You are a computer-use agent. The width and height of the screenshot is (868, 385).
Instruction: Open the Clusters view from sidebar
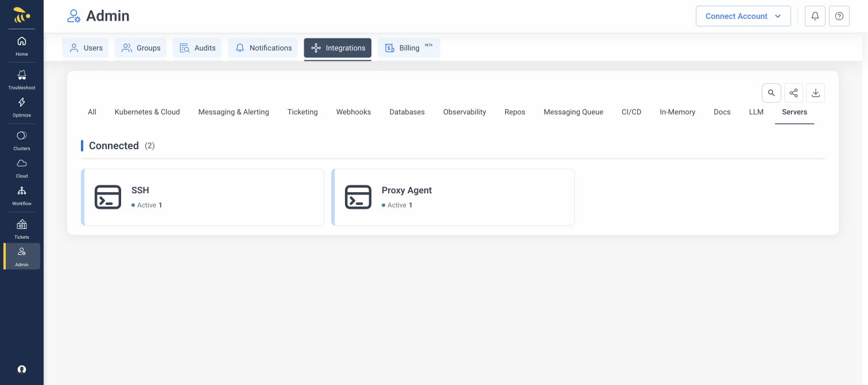(x=22, y=140)
